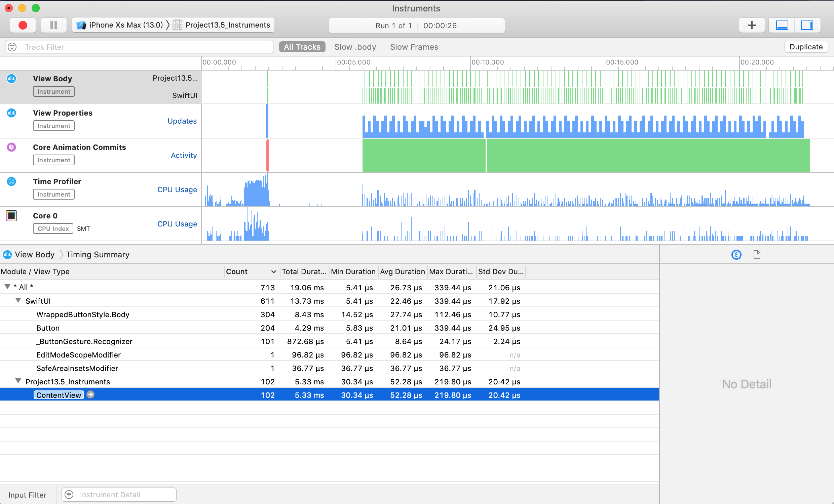Click the 00:05.000 timeline ruler mark
Screen dimensions: 834x504
coord(353,62)
